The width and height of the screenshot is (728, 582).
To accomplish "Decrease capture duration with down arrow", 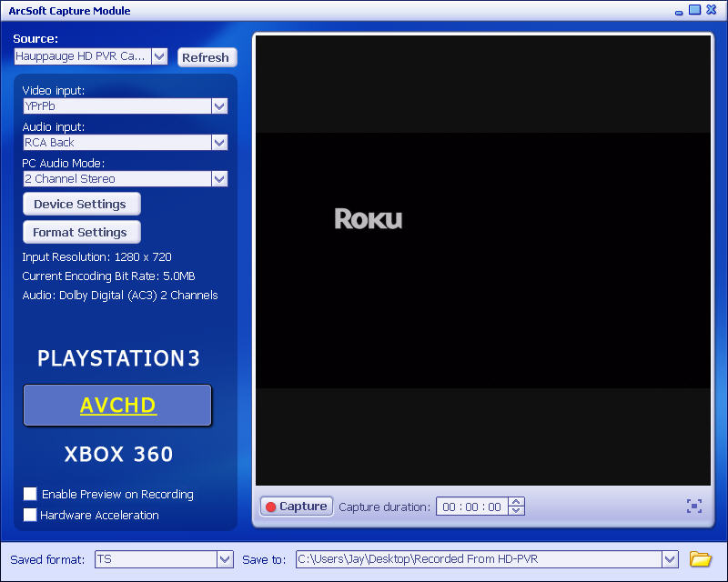I will pyautogui.click(x=516, y=510).
